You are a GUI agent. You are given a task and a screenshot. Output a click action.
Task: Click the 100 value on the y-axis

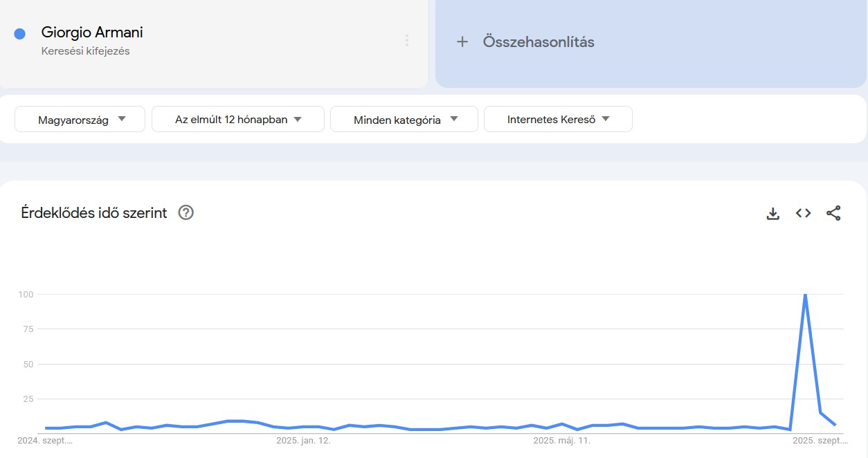pos(25,294)
